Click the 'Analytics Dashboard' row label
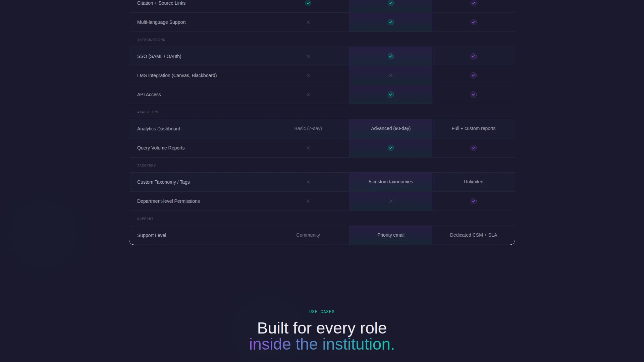644x362 pixels. point(159,129)
